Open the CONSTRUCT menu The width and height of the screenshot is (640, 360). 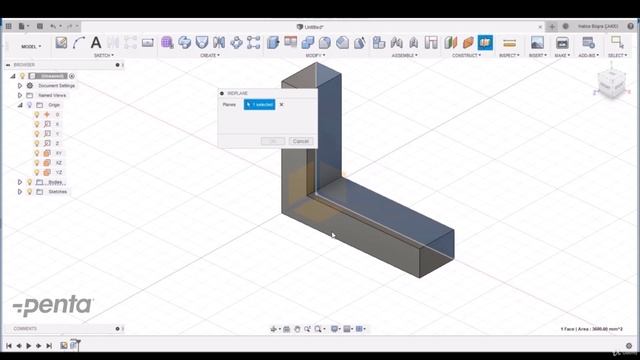pyautogui.click(x=467, y=55)
